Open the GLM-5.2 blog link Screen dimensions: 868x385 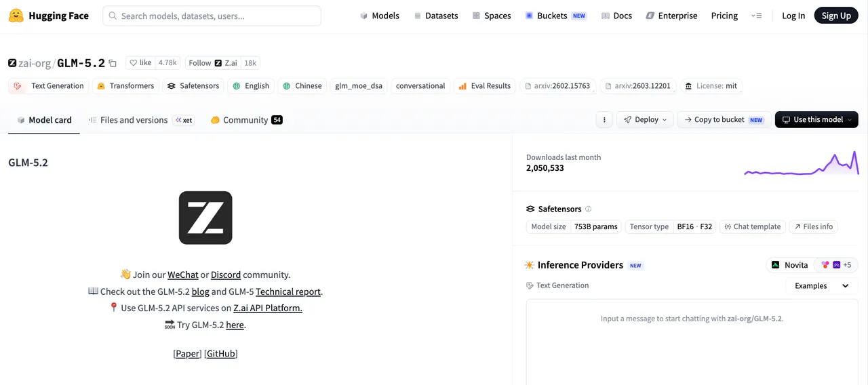click(x=200, y=291)
